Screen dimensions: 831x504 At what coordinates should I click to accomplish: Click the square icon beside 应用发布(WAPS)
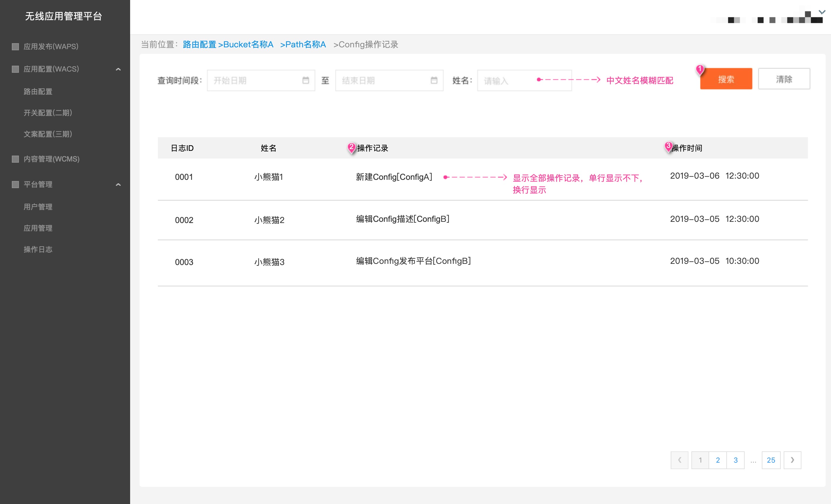(15, 46)
